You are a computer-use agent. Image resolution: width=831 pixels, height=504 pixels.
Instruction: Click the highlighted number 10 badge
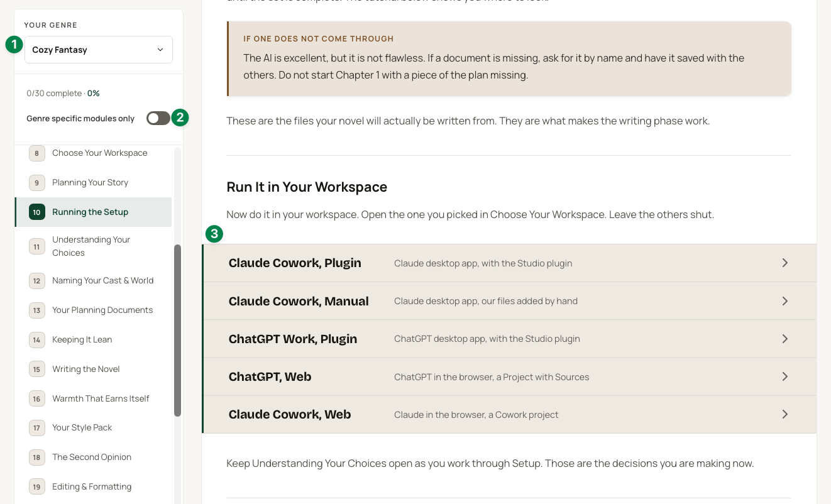coord(36,212)
